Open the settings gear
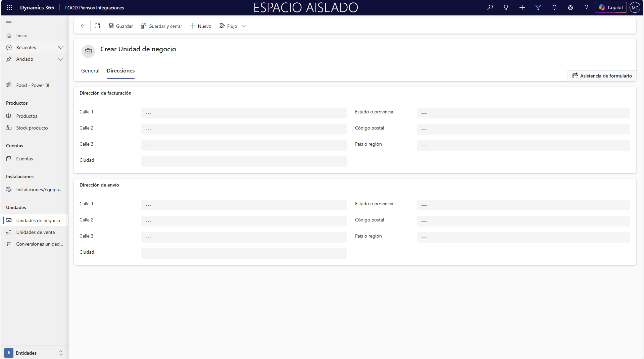The height and width of the screenshot is (359, 644). pyautogui.click(x=571, y=7)
